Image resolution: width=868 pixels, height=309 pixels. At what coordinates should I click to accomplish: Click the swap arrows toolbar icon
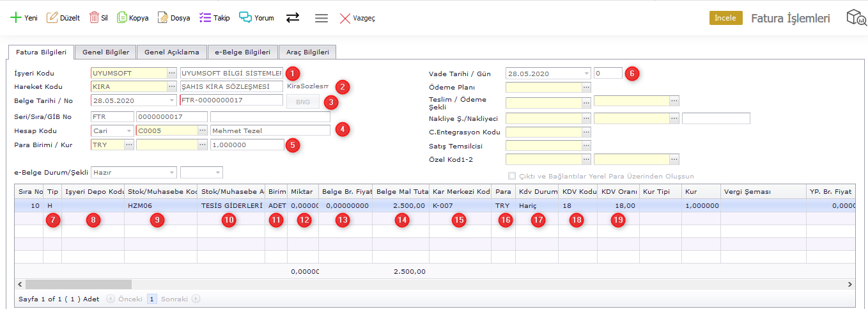point(293,18)
